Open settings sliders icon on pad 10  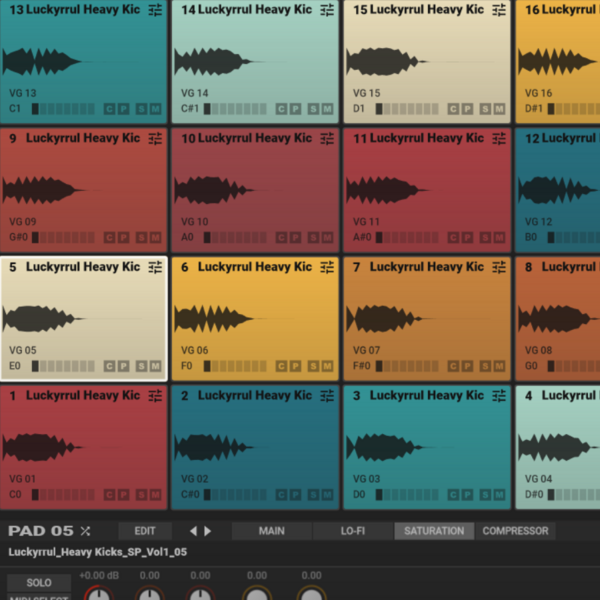(x=327, y=138)
